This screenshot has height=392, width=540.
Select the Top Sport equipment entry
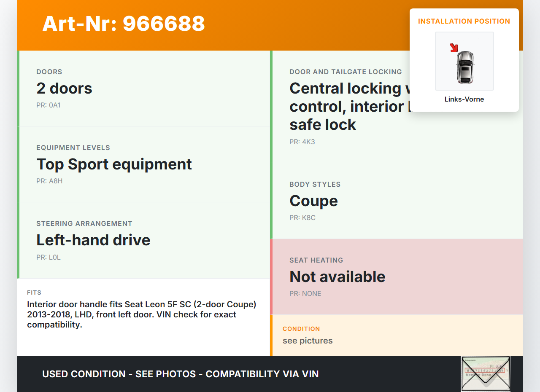click(x=114, y=164)
